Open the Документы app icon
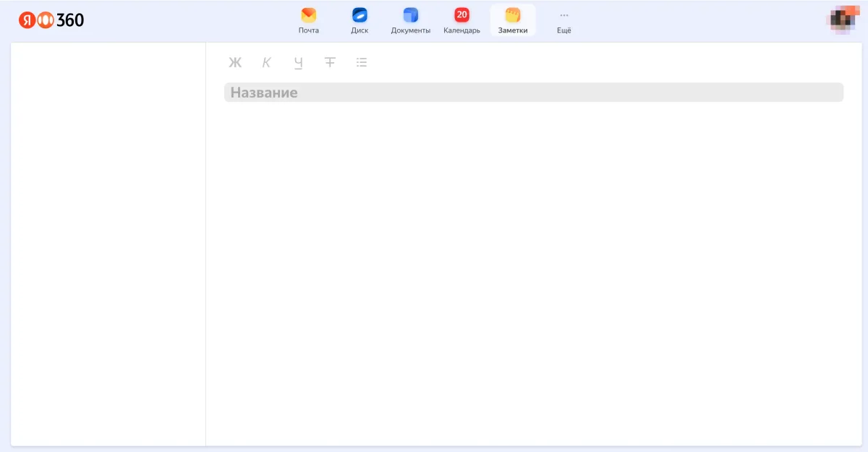The height and width of the screenshot is (452, 868). pos(411,15)
